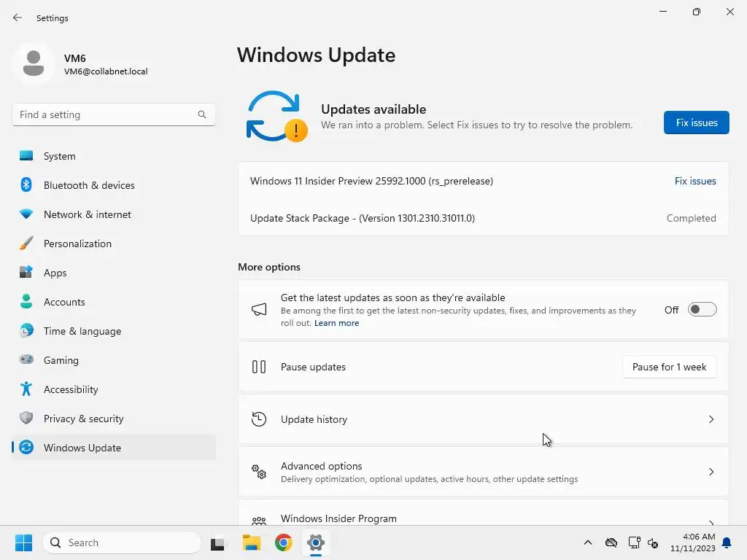This screenshot has width=747, height=560.
Task: Select Time & language in the sidebar
Action: click(x=114, y=330)
